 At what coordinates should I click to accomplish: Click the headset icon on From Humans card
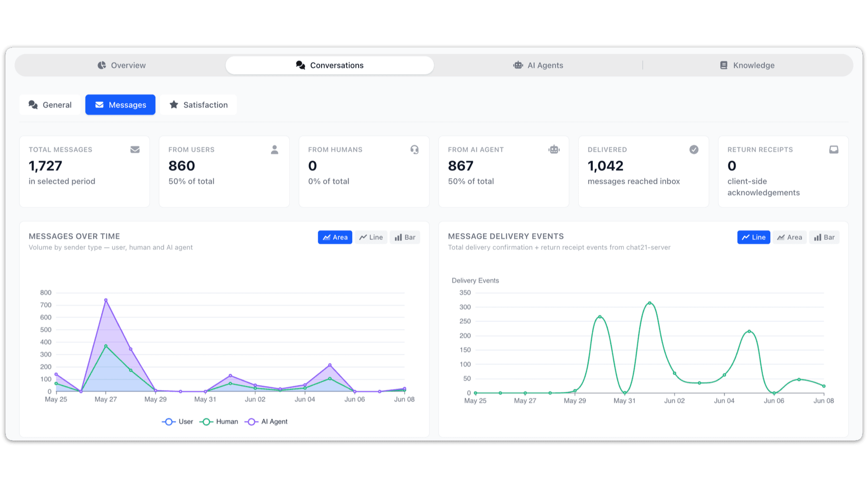click(415, 150)
